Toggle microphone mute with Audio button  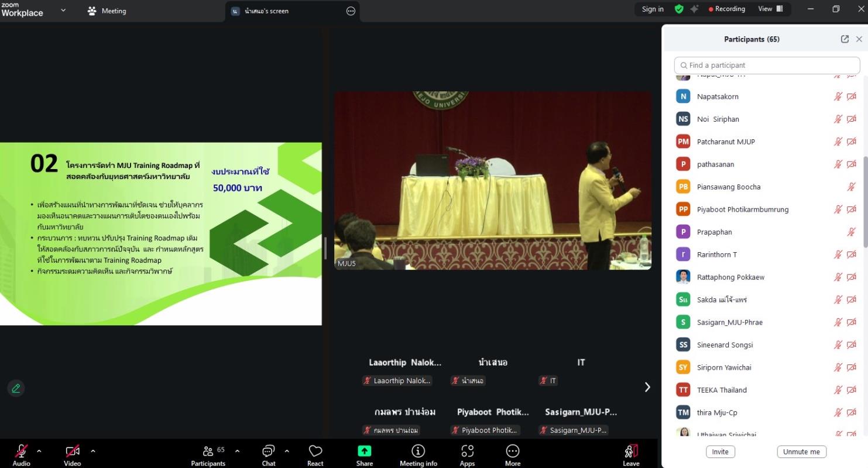21,451
